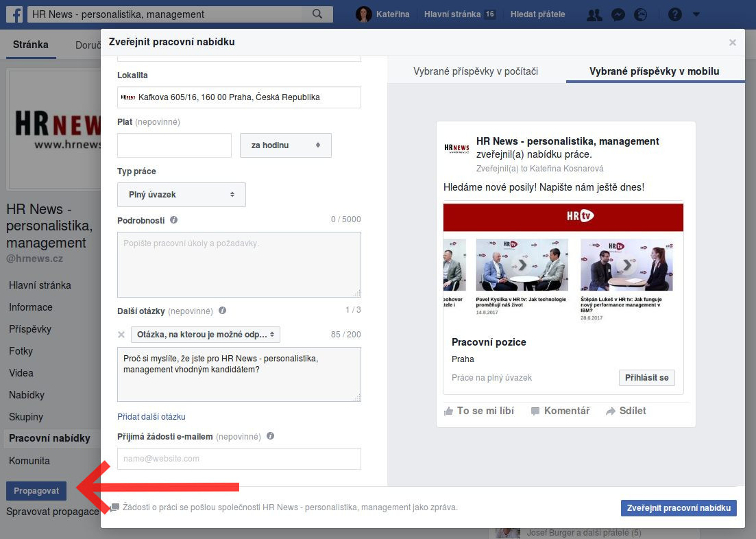Show info icon beside Přijímá žádosti e-mailem

pyautogui.click(x=271, y=436)
